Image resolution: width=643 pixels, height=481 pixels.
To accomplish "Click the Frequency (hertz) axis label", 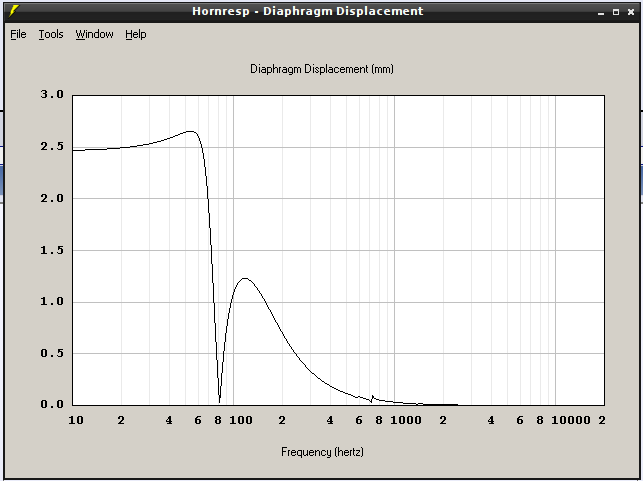I will (322, 452).
